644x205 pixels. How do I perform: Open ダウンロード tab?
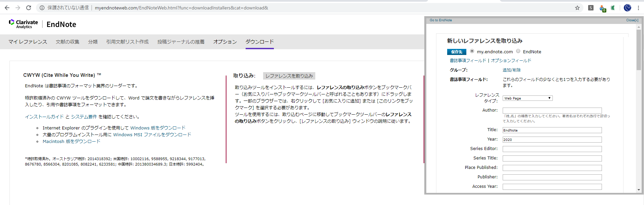[260, 42]
